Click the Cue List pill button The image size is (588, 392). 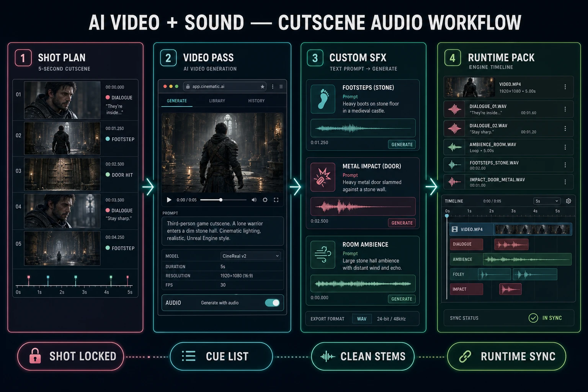(221, 356)
